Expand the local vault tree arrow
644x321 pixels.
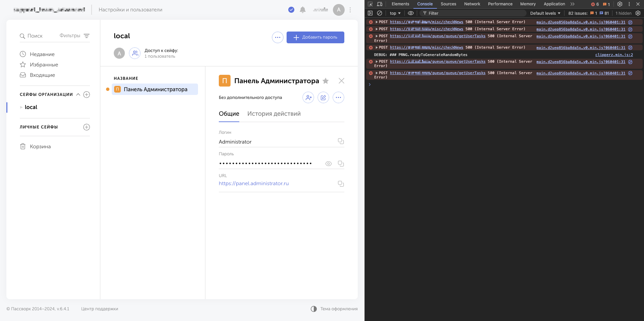(21, 107)
